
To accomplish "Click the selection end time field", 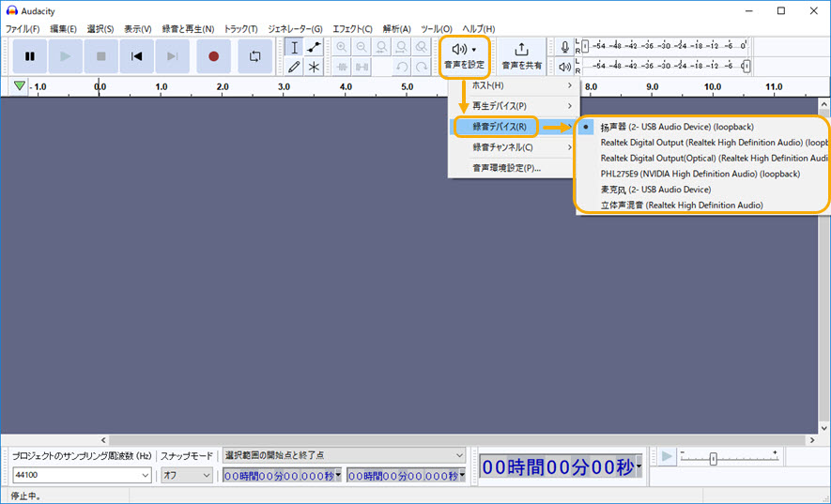I will click(406, 476).
